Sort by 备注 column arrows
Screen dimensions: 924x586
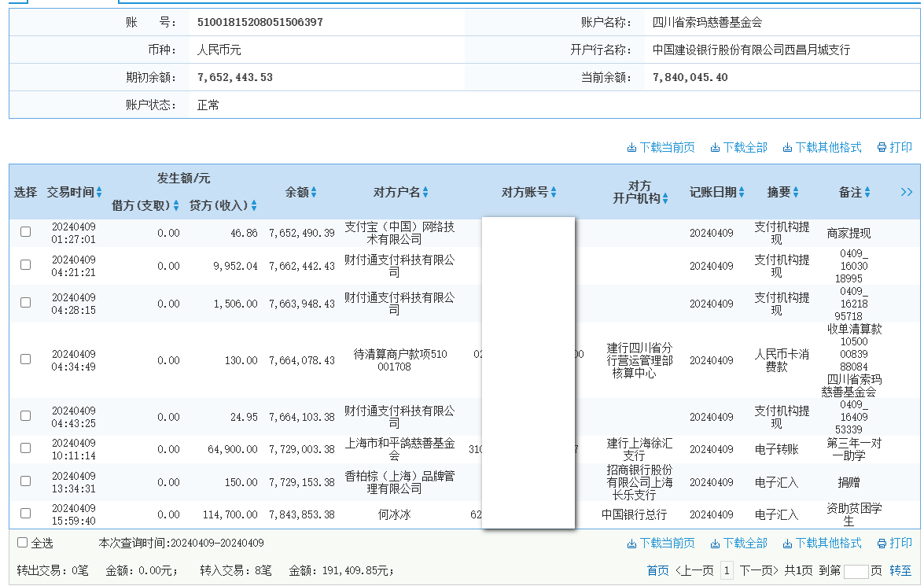point(867,192)
